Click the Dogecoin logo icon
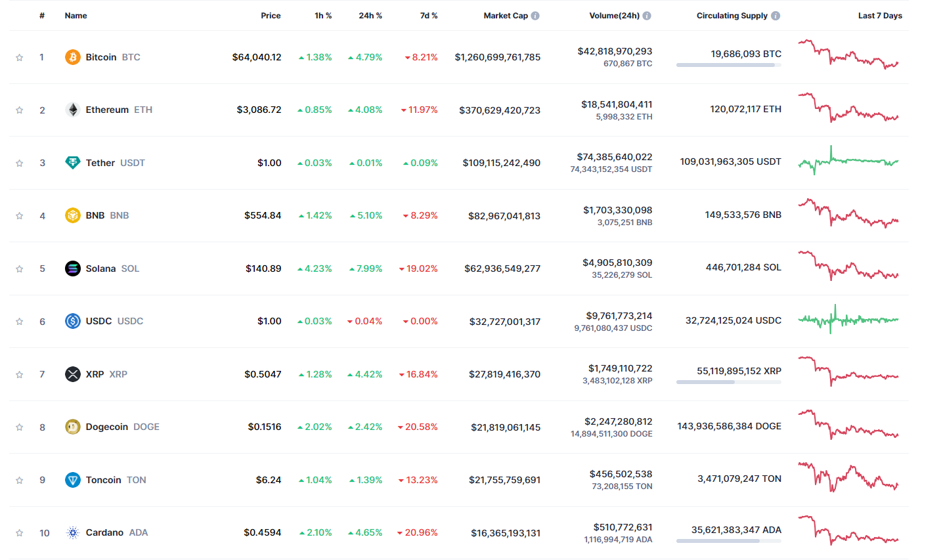The width and height of the screenshot is (941, 560). coord(73,427)
